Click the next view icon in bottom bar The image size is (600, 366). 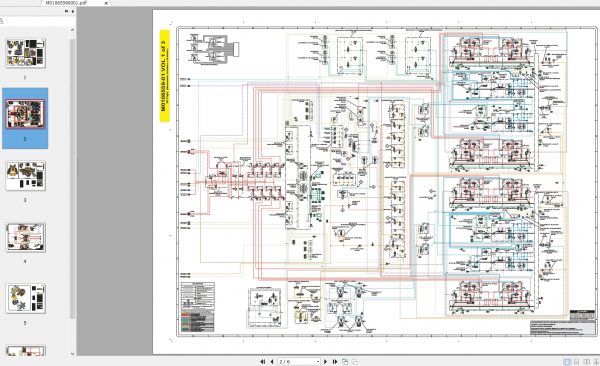[355, 361]
